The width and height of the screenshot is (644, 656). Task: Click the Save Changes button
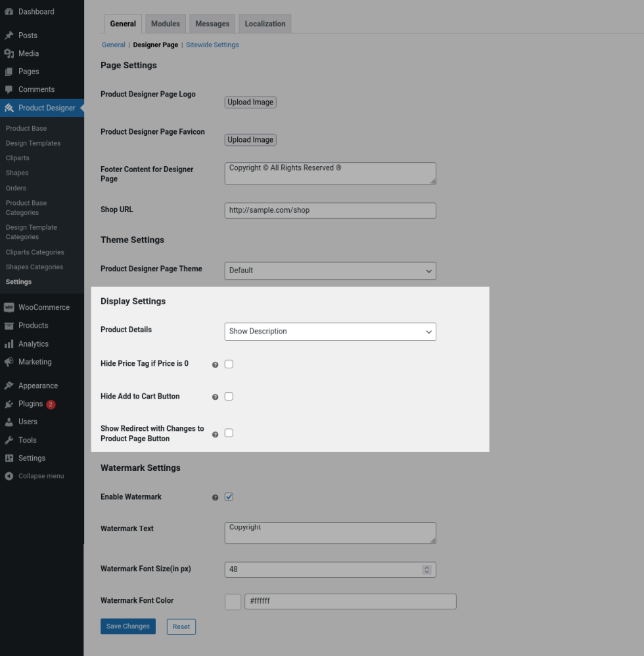pos(128,626)
